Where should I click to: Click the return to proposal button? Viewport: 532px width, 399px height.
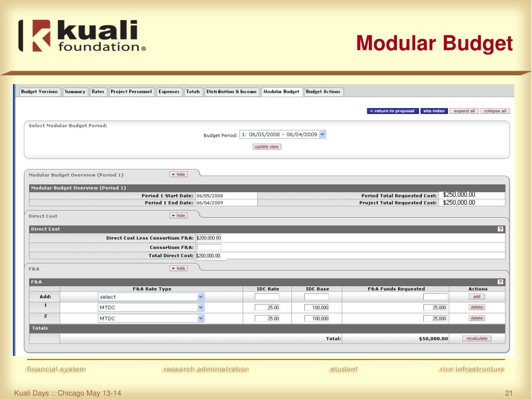[x=393, y=111]
